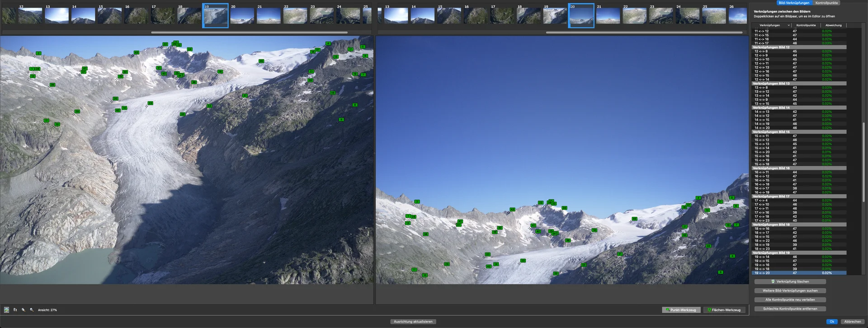Select thumbnail 21 in the right filmstrip
The width and height of the screenshot is (868, 328).
[608, 16]
